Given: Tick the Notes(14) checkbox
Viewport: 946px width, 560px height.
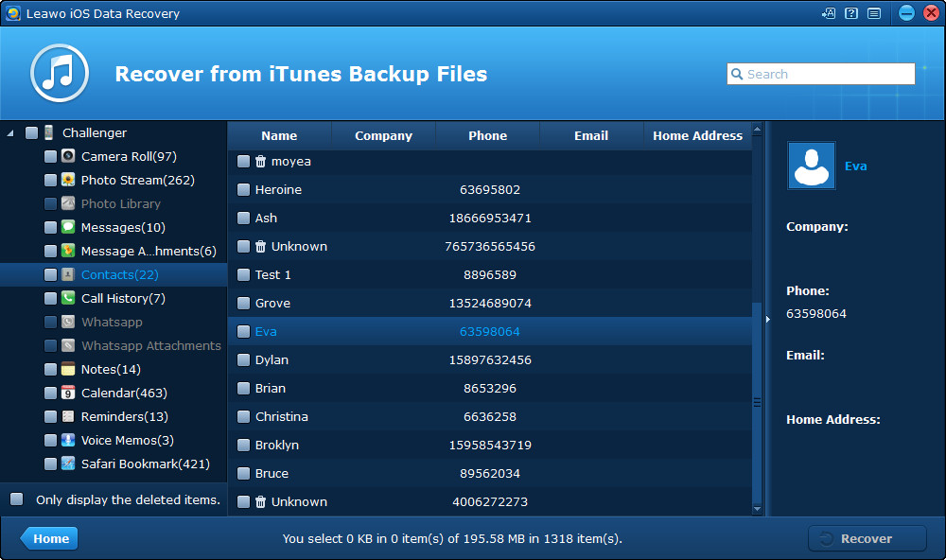Looking at the screenshot, I should pos(50,369).
